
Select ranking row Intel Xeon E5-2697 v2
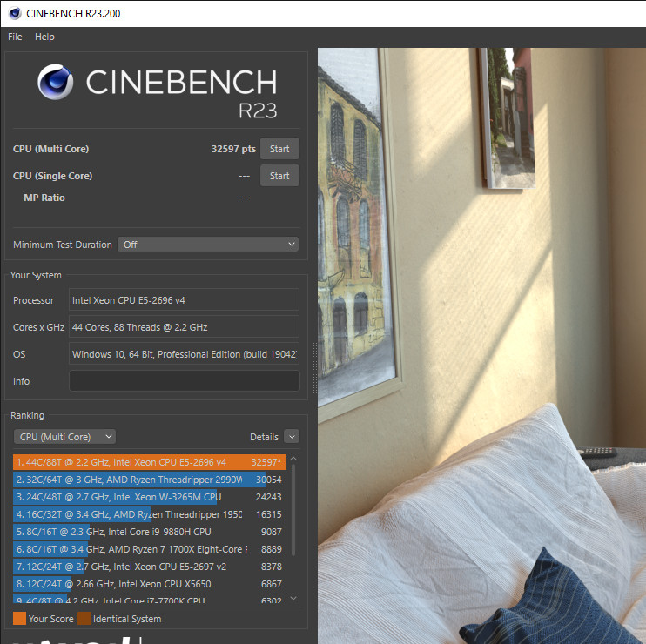pos(150,567)
